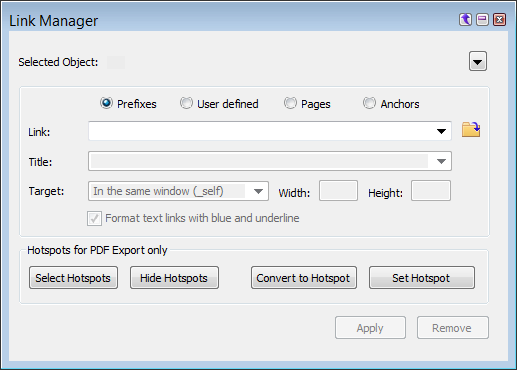Expand the Link combo box arrow

click(x=441, y=131)
